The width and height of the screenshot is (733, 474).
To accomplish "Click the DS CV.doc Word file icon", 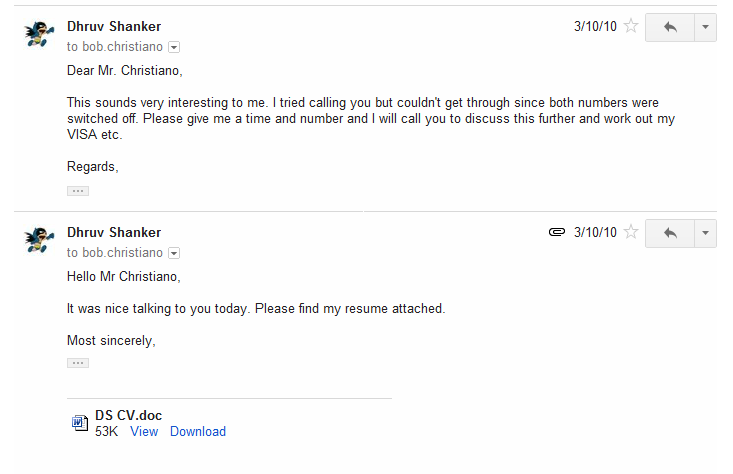I will coord(79,423).
